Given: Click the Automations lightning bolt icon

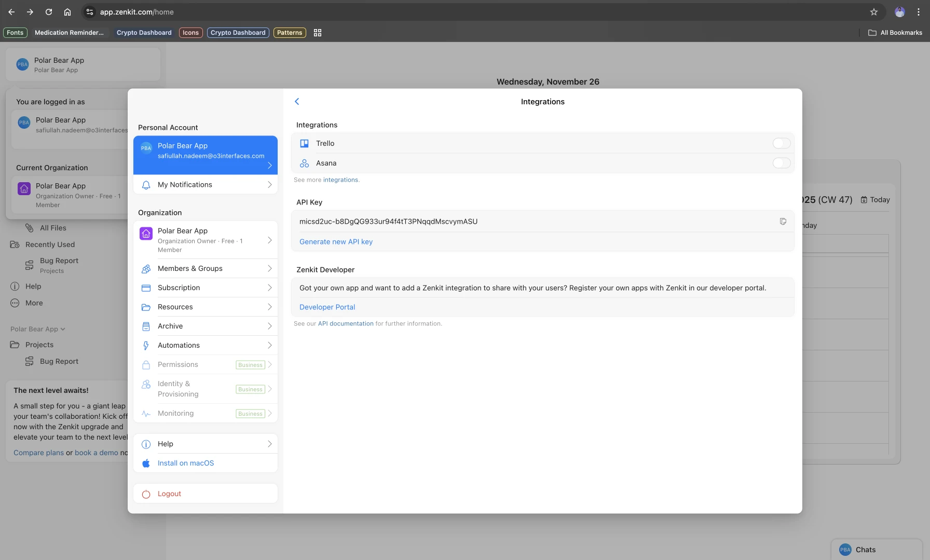Looking at the screenshot, I should pos(146,346).
